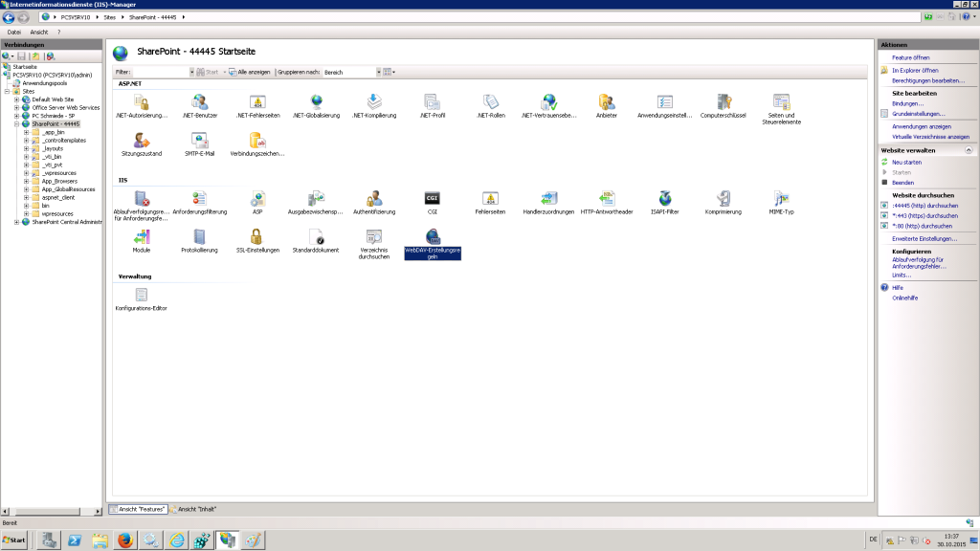Click the back navigation arrow
Viewport: 980px width, 551px height.
9,17
